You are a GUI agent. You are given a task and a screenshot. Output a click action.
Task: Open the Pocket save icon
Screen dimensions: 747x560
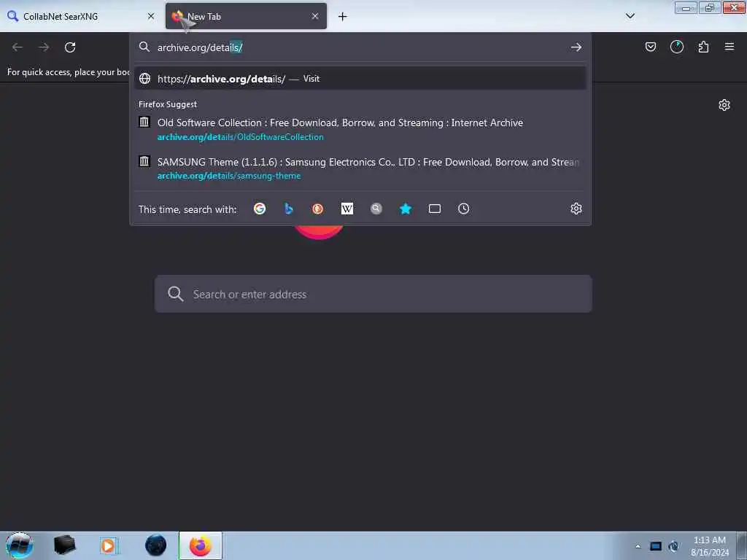coord(650,47)
